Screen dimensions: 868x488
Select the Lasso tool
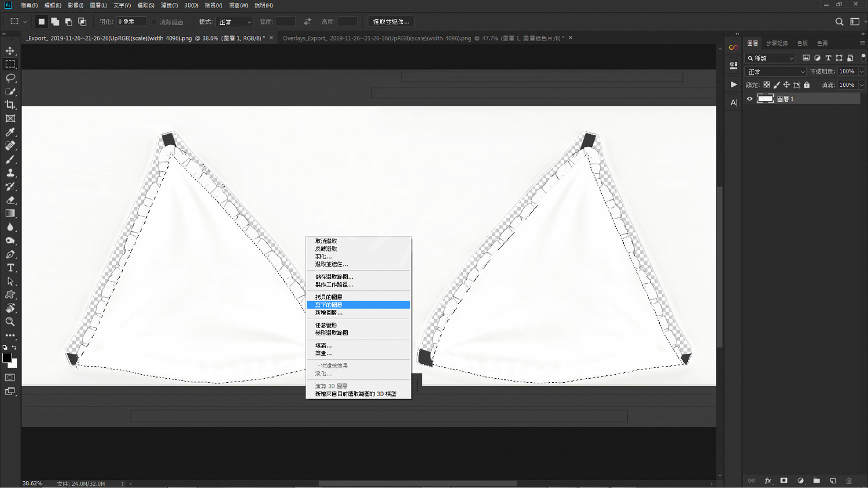point(10,77)
